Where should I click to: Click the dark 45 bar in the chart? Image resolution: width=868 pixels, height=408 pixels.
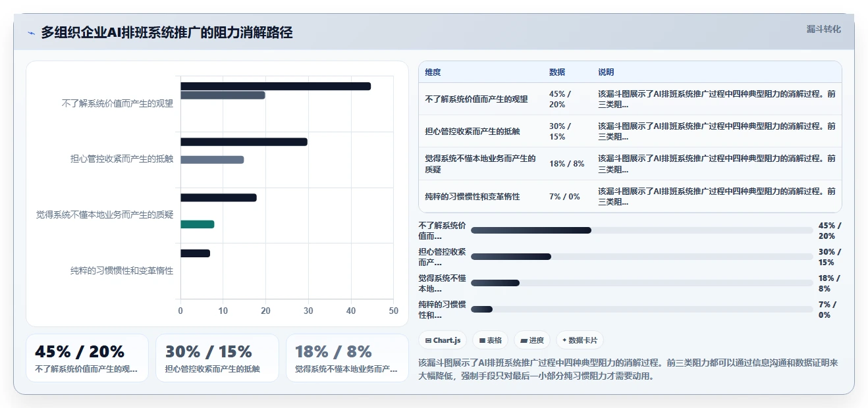[275, 86]
